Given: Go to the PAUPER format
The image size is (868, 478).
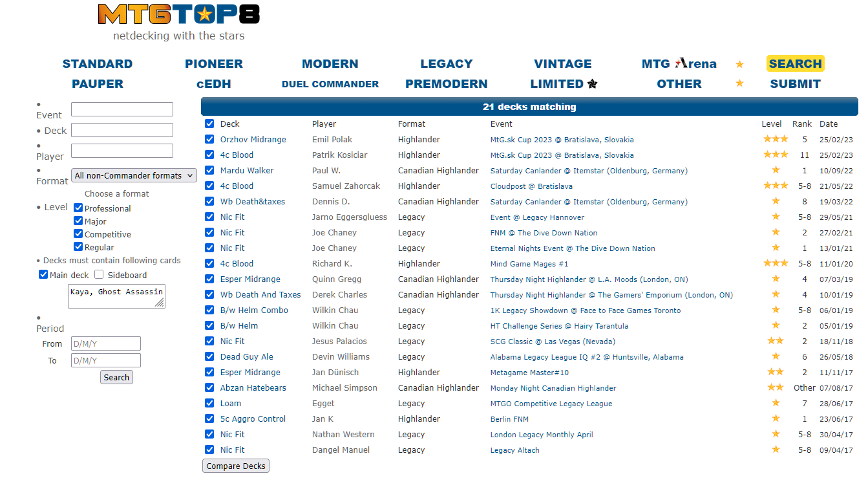Looking at the screenshot, I should point(98,84).
